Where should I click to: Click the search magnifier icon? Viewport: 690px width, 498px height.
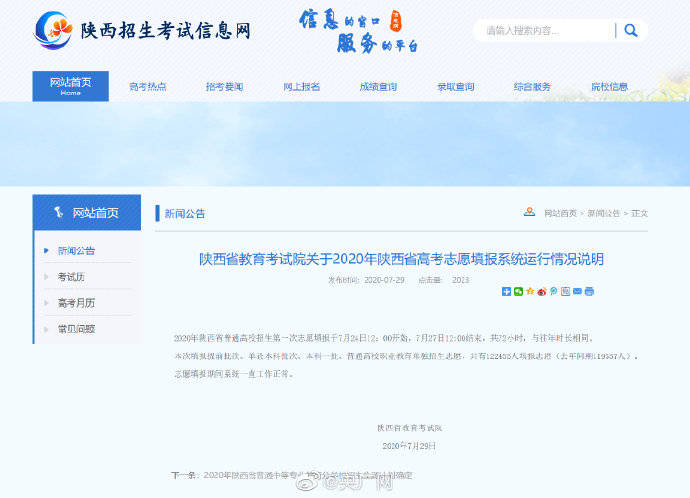631,30
